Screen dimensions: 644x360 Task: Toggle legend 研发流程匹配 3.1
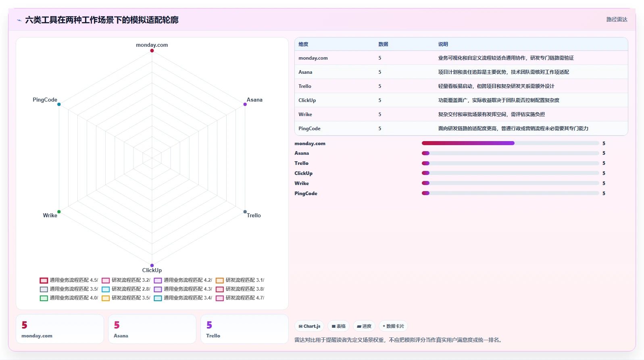[240, 280]
